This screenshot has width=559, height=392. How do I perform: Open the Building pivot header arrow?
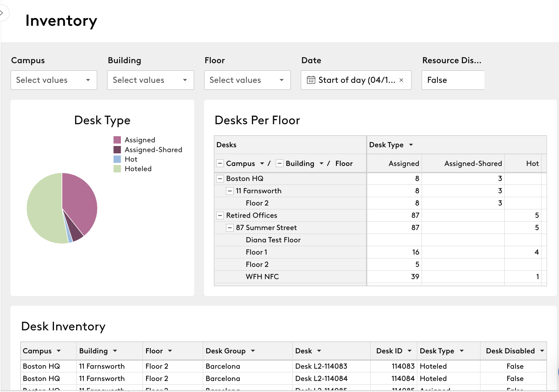[x=322, y=163]
